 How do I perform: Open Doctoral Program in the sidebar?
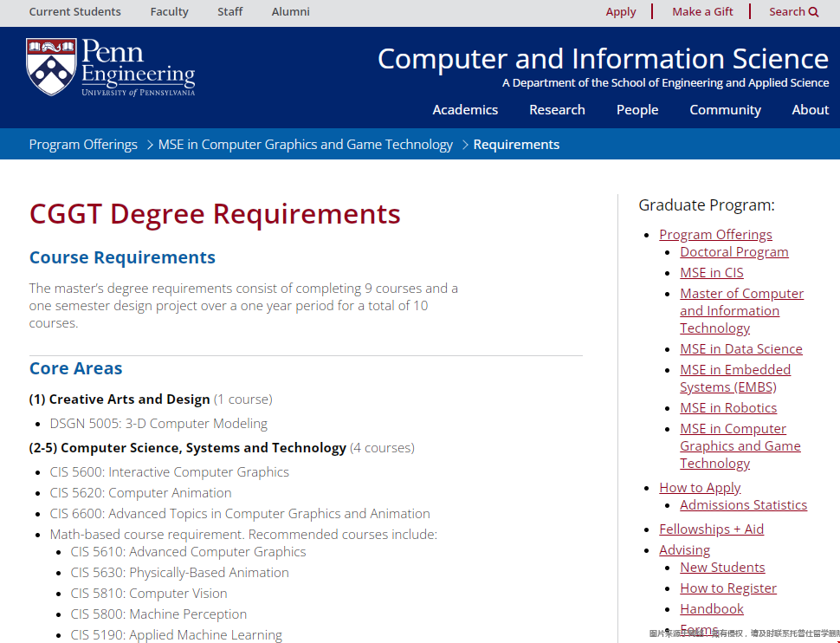[x=733, y=252]
